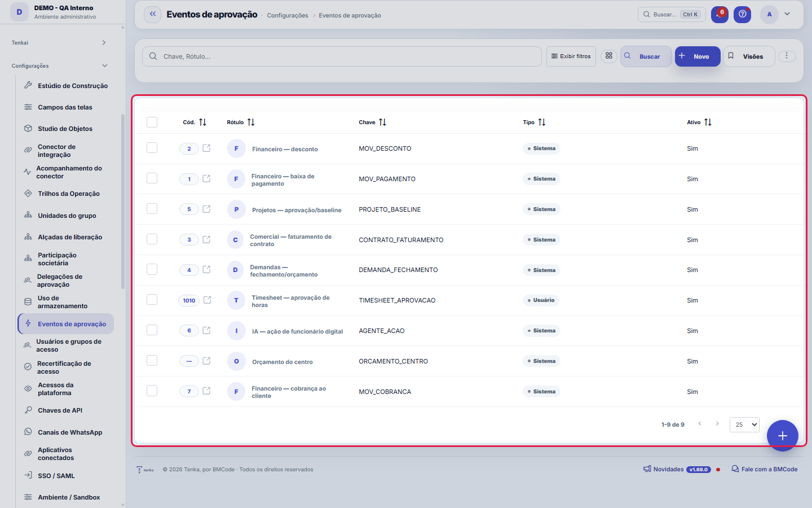
Task: Open the Visões views button
Action: click(x=749, y=56)
